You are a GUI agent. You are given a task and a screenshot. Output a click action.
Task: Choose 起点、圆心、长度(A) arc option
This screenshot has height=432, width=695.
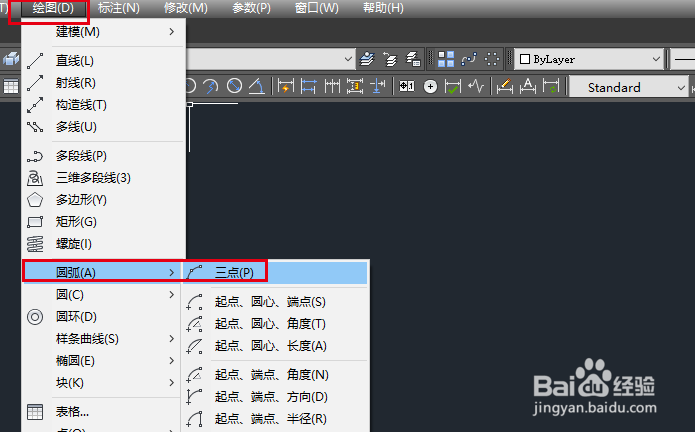pyautogui.click(x=275, y=346)
